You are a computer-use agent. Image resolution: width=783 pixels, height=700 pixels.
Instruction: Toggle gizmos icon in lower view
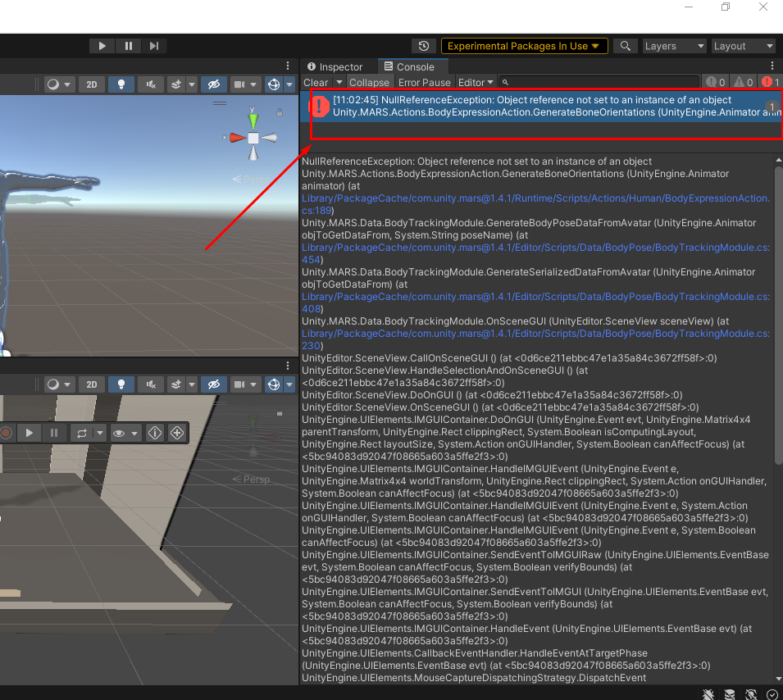pyautogui.click(x=274, y=384)
